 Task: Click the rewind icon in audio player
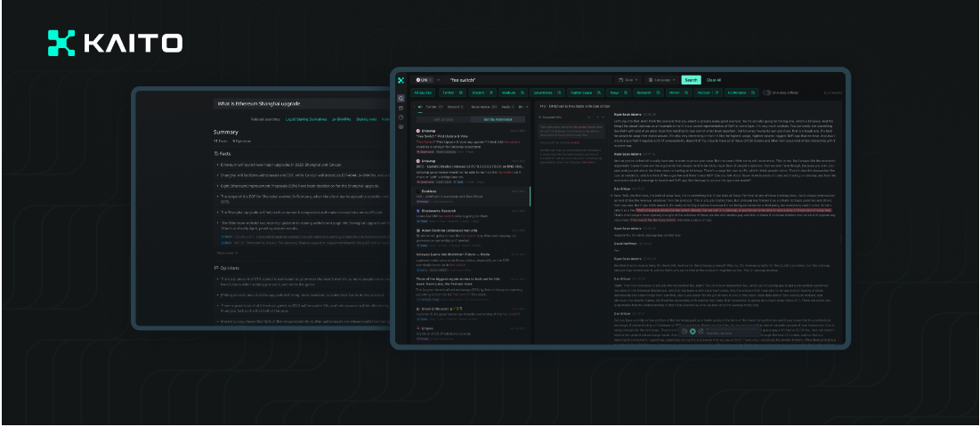684,331
